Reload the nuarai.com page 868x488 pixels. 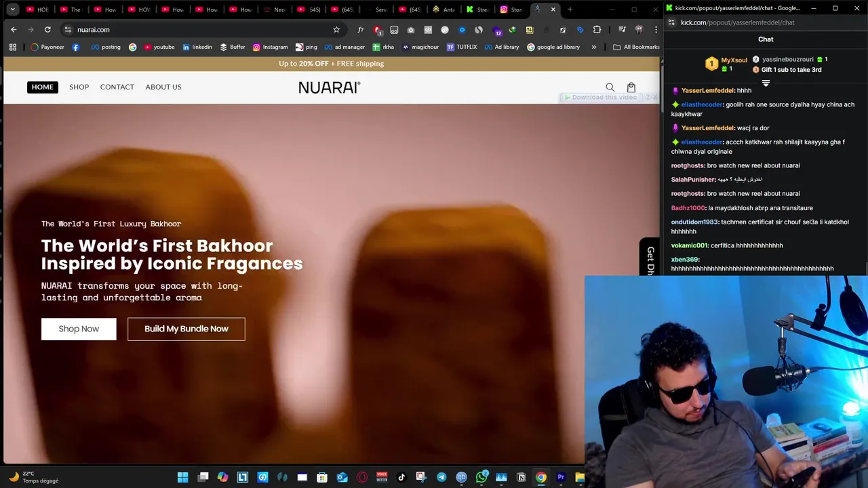(x=47, y=30)
